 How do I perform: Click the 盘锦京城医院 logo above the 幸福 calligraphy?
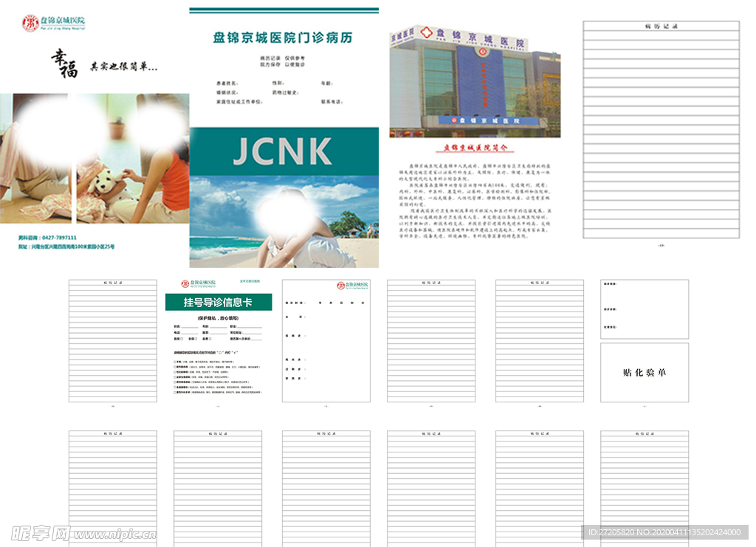(53, 23)
